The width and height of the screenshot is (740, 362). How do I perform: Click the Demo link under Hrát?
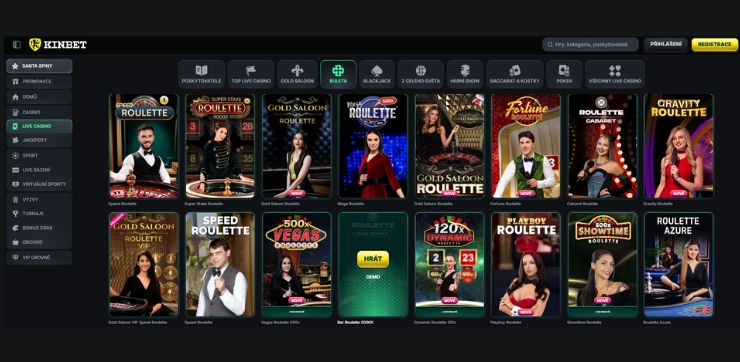point(373,277)
